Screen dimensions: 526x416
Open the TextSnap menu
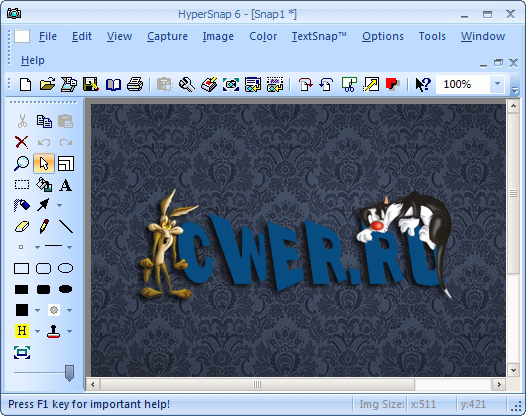tap(319, 36)
